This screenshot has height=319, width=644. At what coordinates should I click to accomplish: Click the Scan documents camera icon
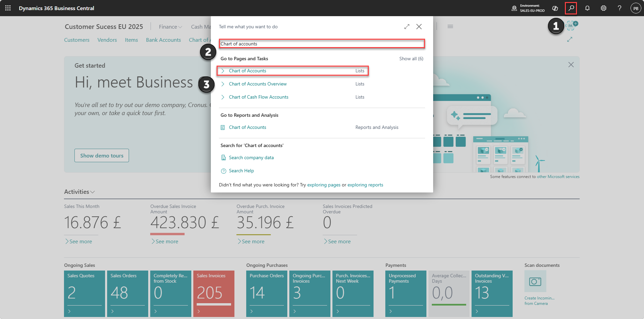535,281
